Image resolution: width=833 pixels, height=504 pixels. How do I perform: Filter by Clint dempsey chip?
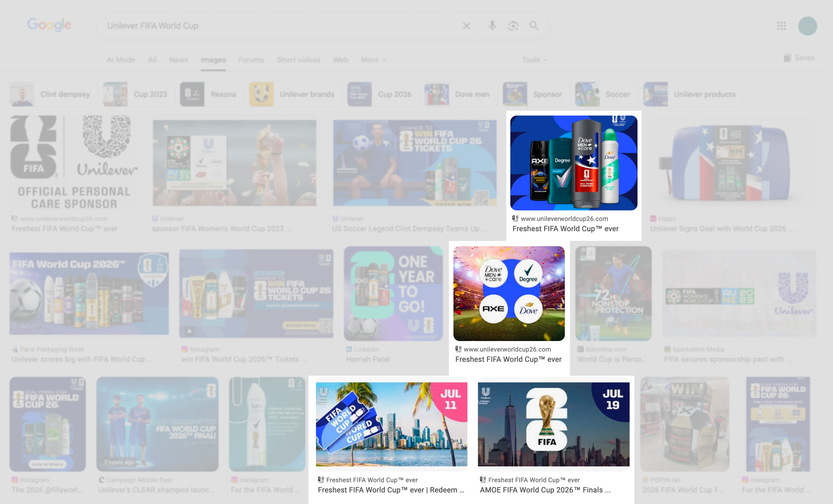coord(54,94)
